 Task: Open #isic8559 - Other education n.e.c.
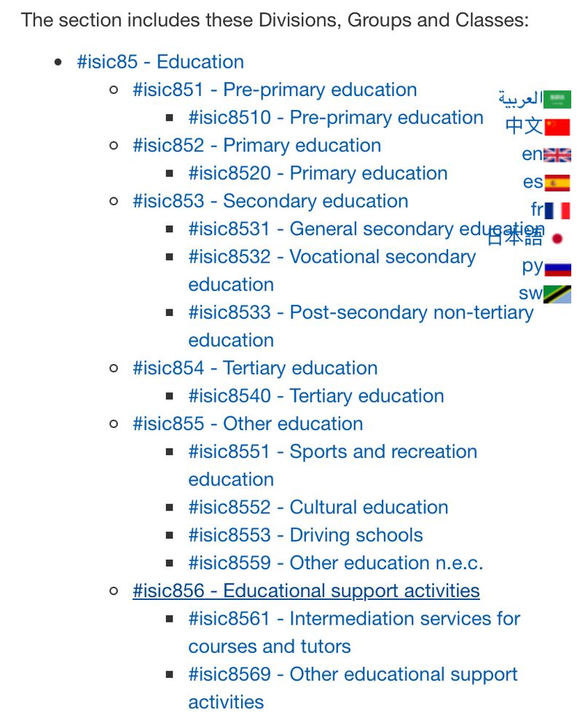[335, 563]
